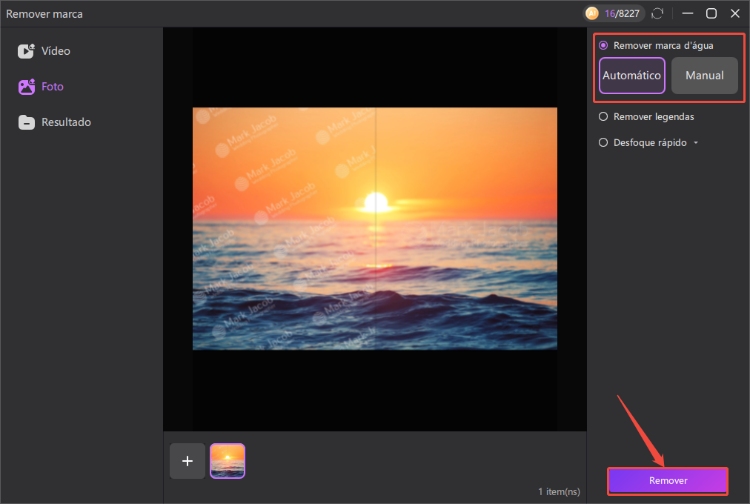This screenshot has height=504, width=750.
Task: Click the sunset preview image
Action: (x=374, y=228)
